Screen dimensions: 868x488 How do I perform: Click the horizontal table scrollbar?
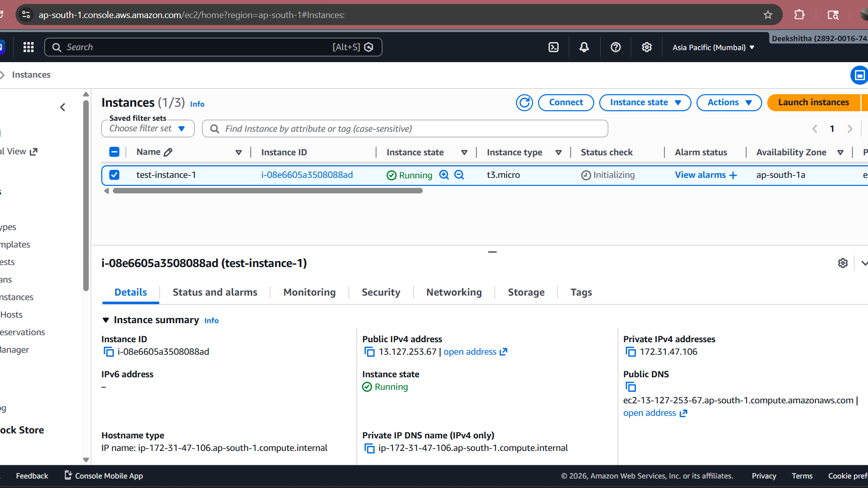(267, 191)
